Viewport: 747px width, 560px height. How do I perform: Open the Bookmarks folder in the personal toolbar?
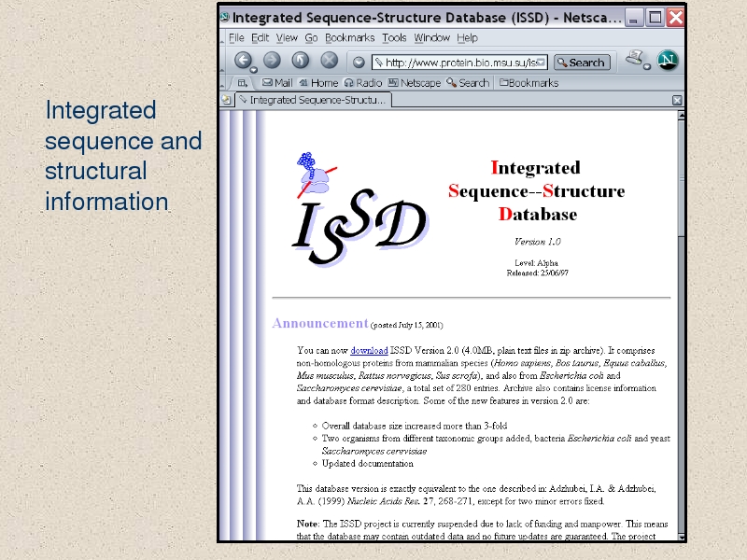(529, 83)
